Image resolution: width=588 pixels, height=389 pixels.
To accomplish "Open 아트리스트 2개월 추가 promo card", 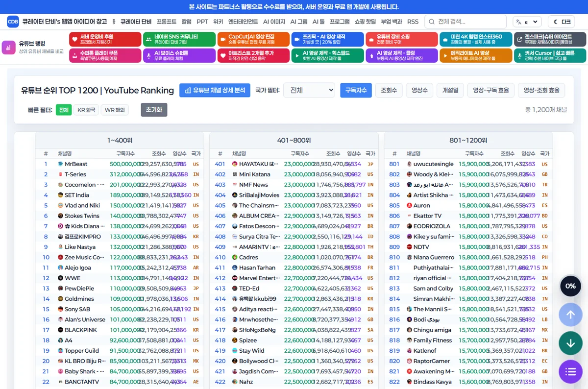I will pos(253,55).
